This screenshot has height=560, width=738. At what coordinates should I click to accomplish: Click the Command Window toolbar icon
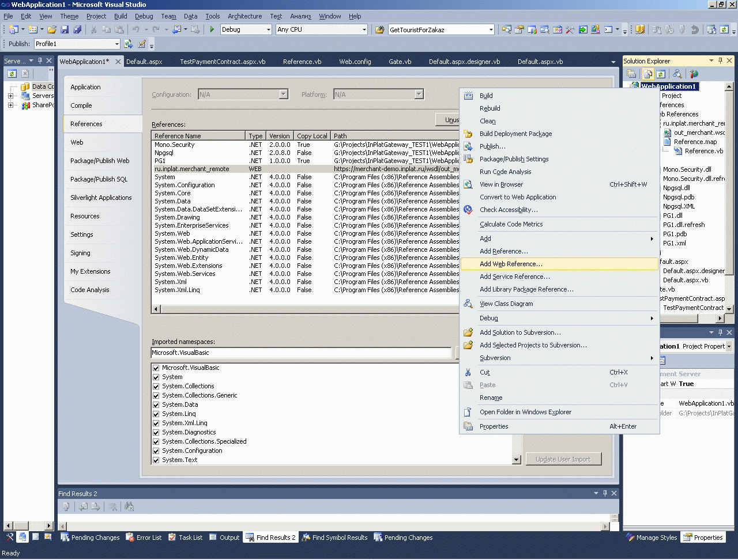[x=608, y=29]
